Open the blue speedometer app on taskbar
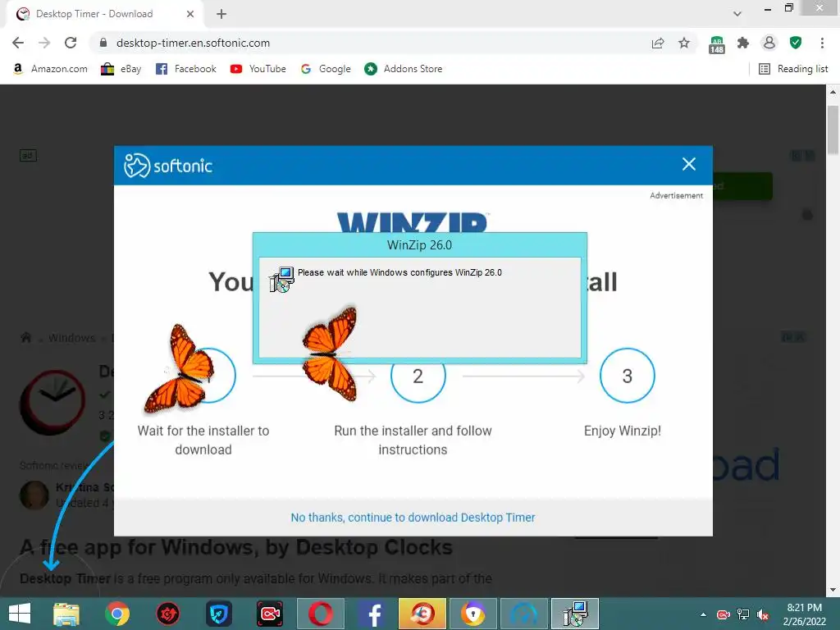840x630 pixels. coord(524,614)
